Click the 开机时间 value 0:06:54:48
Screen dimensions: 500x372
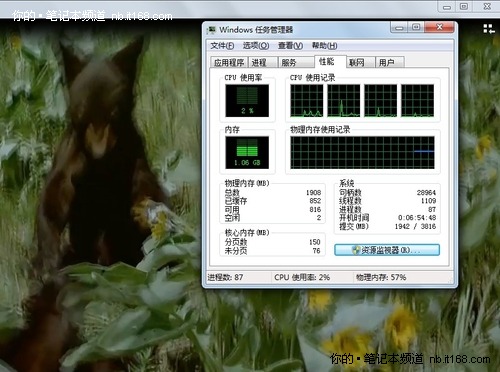[417, 218]
